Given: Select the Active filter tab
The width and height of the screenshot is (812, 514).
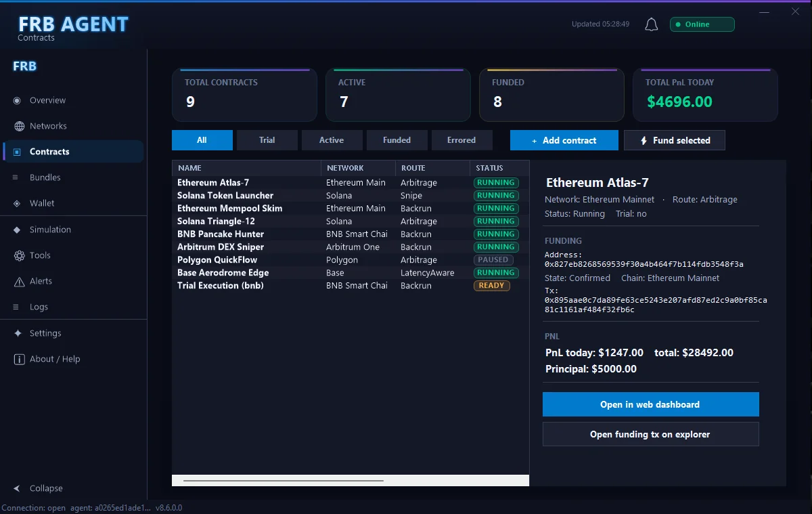Looking at the screenshot, I should click(x=332, y=140).
